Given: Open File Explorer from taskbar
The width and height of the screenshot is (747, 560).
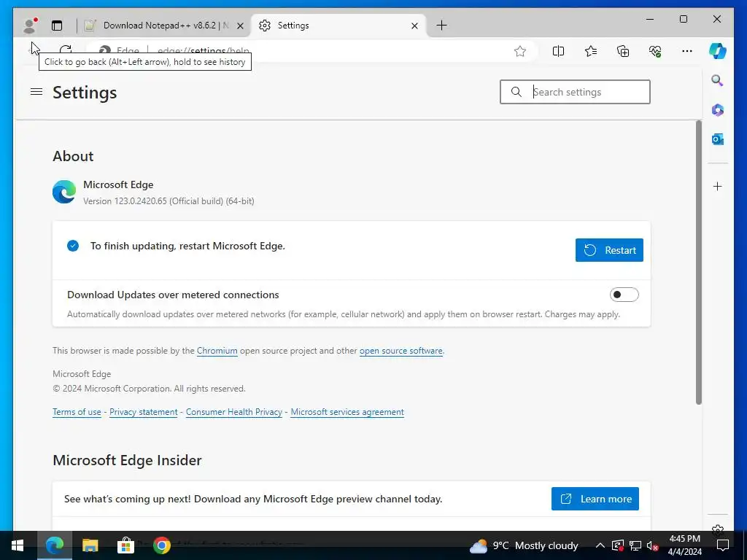Looking at the screenshot, I should (90, 545).
